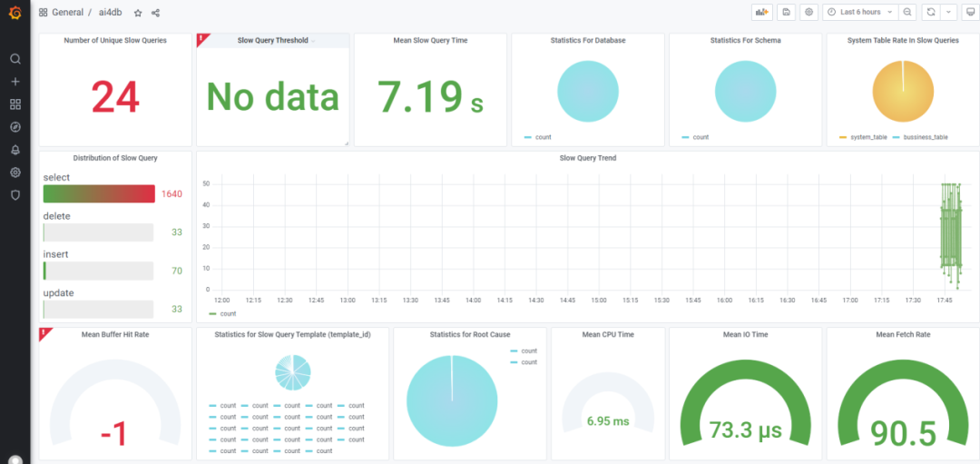This screenshot has height=464, width=980.
Task: Open the Alerting bell icon
Action: [15, 150]
